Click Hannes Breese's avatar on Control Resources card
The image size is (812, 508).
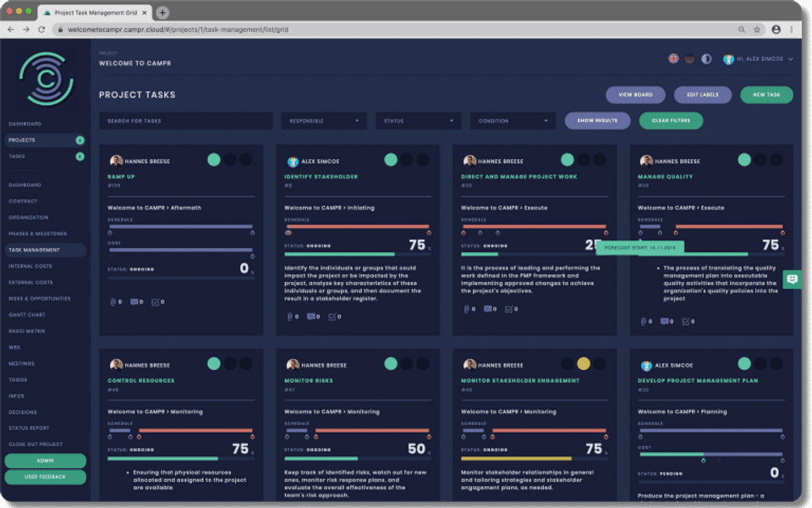[x=116, y=365]
